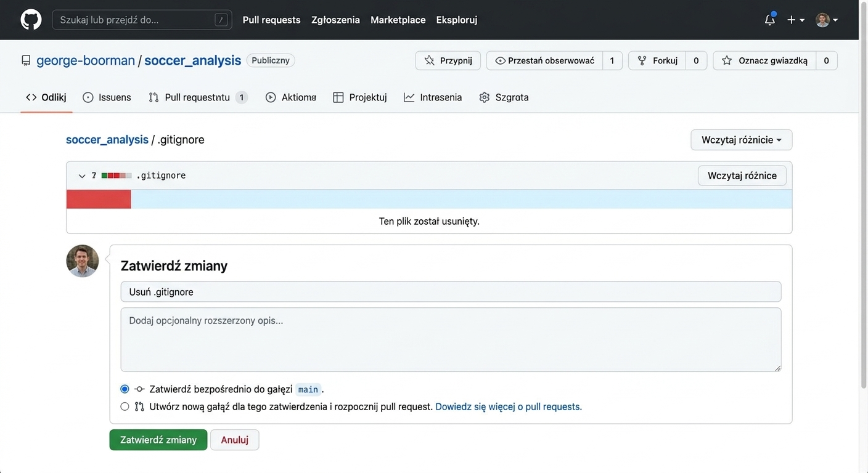Open the soccer_analysis repository title link
This screenshot has width=868, height=473.
(x=193, y=60)
